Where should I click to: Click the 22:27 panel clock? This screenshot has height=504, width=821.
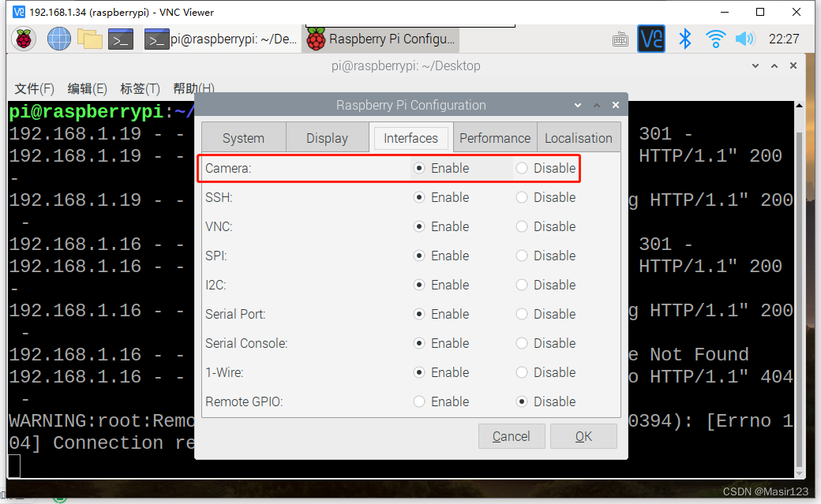coord(784,39)
